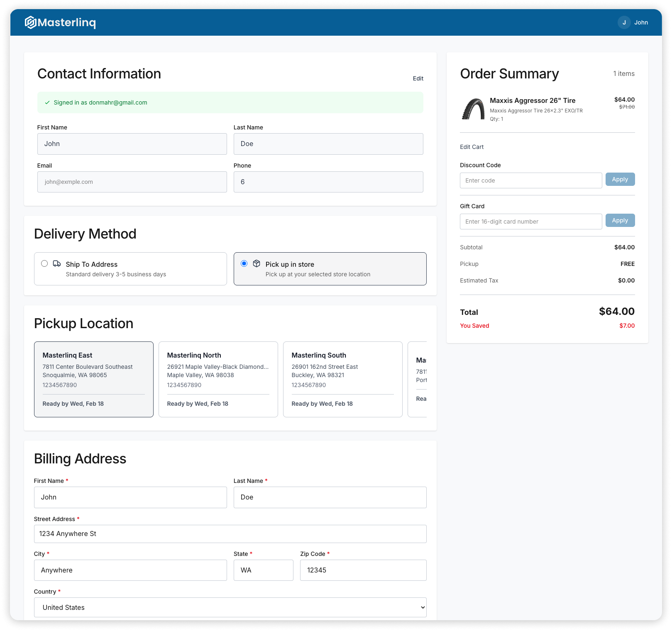
Task: Select the Ship To Address radio button
Action: coord(44,263)
